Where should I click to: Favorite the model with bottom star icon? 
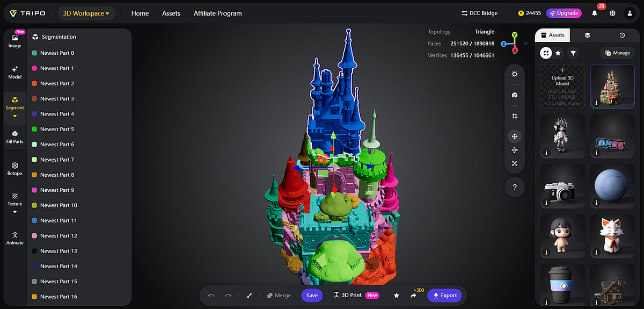tap(397, 296)
